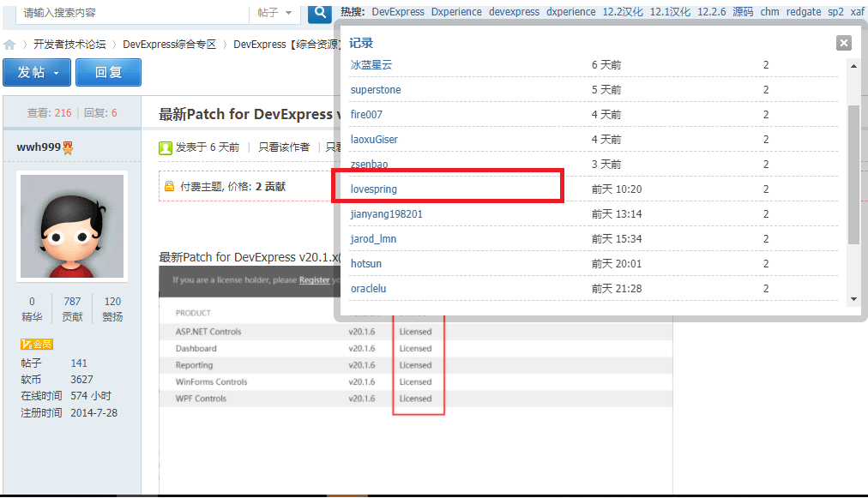868x498 pixels.
Task: Click hot search term chm
Action: click(769, 12)
